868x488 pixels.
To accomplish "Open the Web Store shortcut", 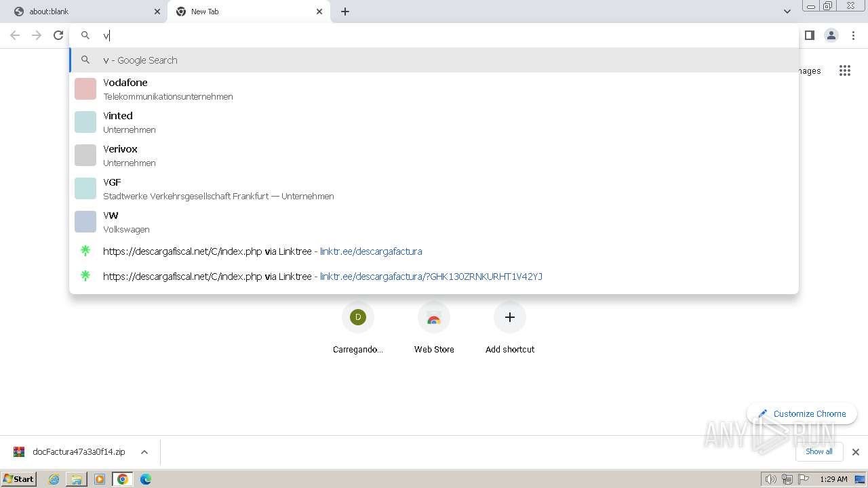I will click(x=434, y=328).
